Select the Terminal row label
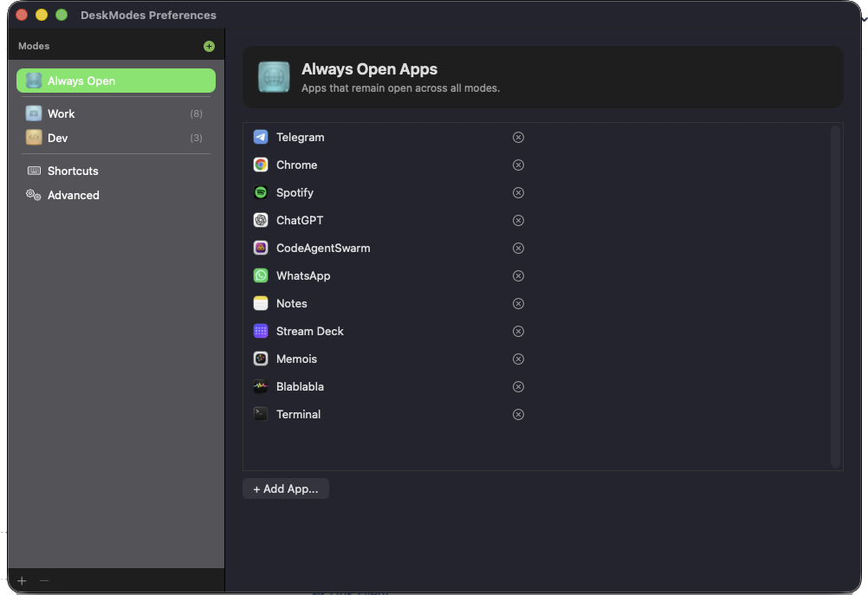Viewport: 868px width, 595px height. 298,414
